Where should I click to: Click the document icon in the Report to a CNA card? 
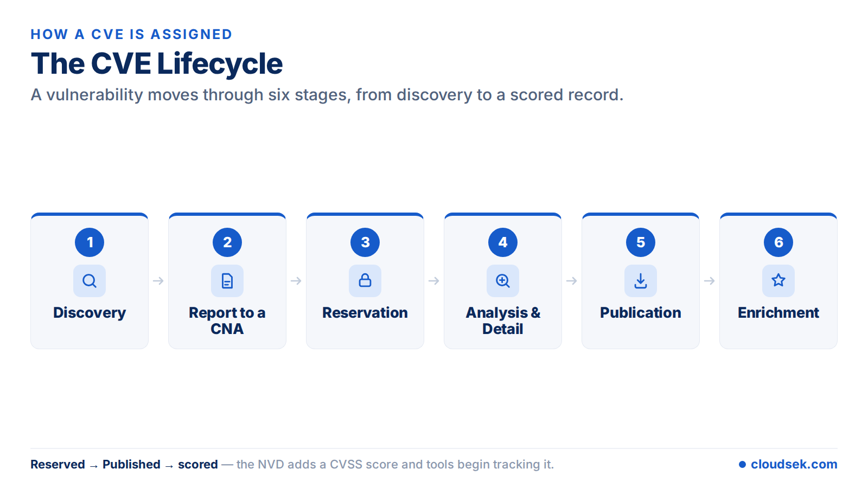point(227,281)
